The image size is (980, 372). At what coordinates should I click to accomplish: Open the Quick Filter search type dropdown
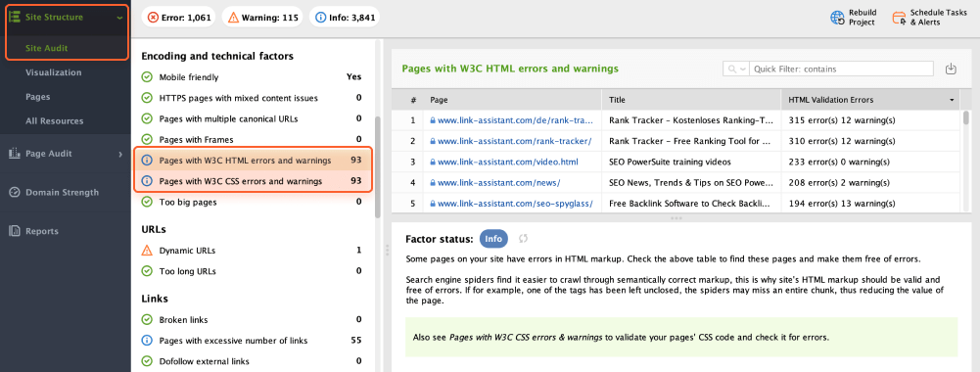point(736,69)
